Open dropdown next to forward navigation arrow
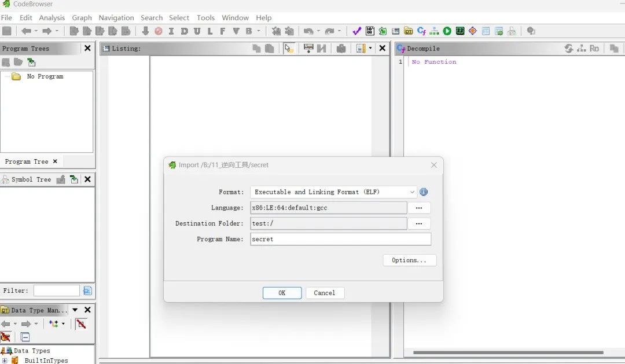This screenshot has height=364, width=625. pos(57,31)
